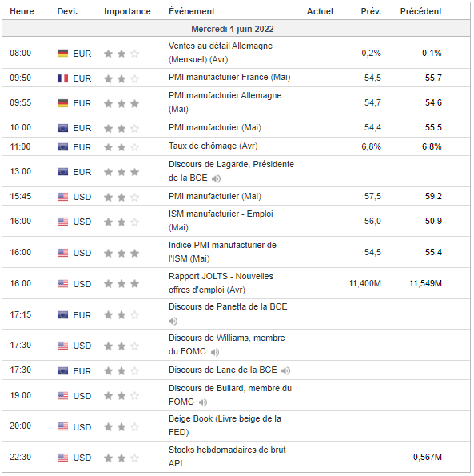Click the previous value 55,4
This screenshot has width=474, height=476.
pyautogui.click(x=433, y=253)
